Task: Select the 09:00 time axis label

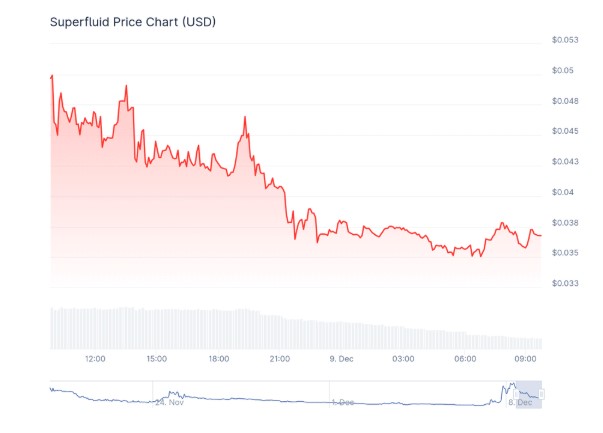Action: [527, 358]
